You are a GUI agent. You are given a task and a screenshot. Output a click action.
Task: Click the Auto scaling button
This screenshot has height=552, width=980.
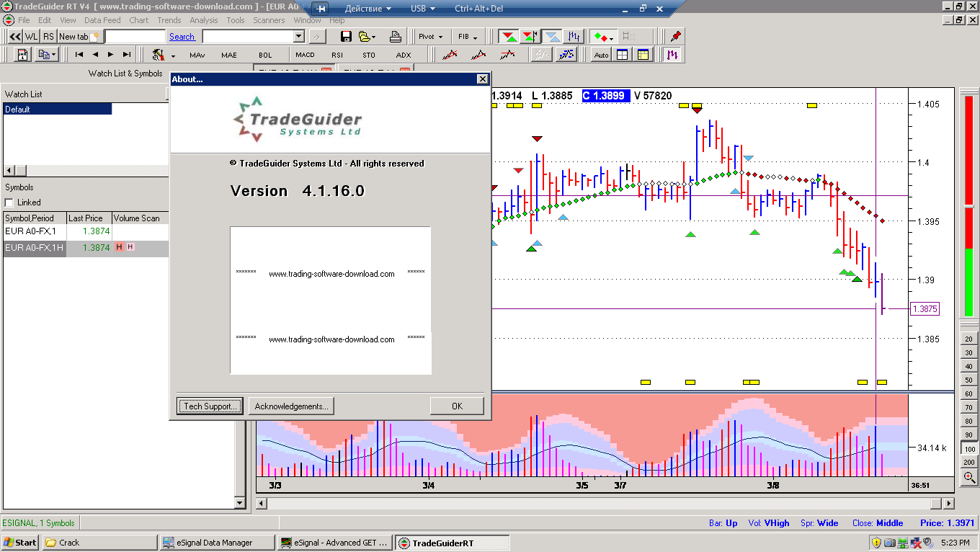coord(601,55)
